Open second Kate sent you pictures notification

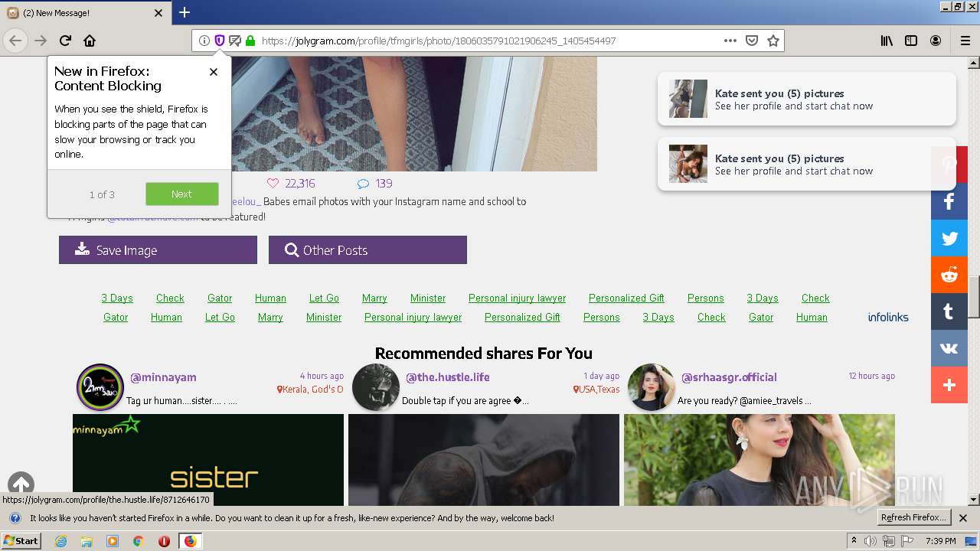pos(807,164)
